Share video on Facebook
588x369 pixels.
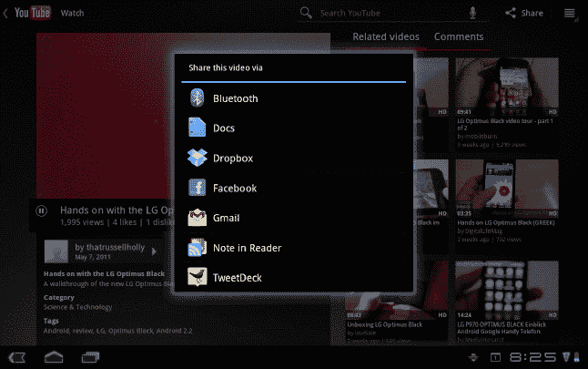(x=294, y=188)
